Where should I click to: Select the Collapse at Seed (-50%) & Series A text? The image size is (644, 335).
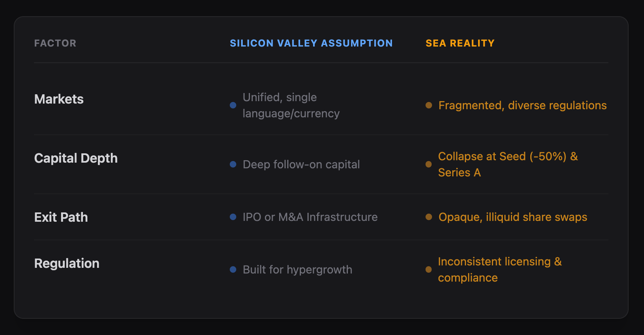pyautogui.click(x=508, y=164)
